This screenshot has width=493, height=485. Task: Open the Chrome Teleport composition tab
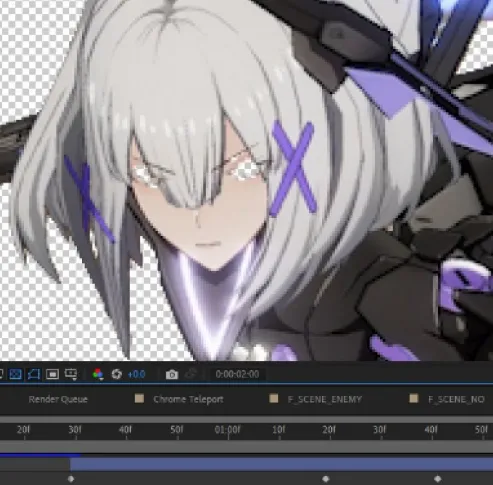[x=188, y=399]
